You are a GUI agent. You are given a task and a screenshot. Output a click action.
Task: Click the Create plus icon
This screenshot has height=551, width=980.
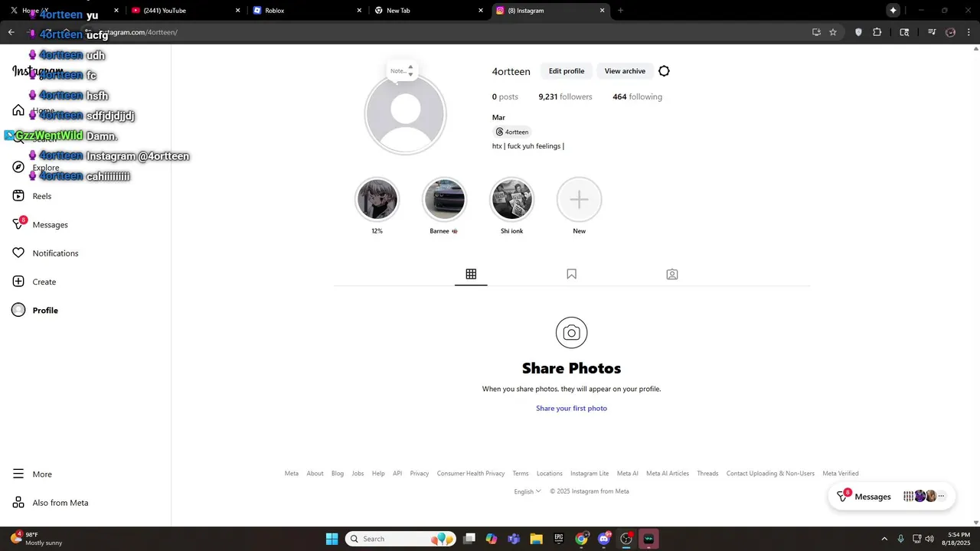tap(18, 282)
